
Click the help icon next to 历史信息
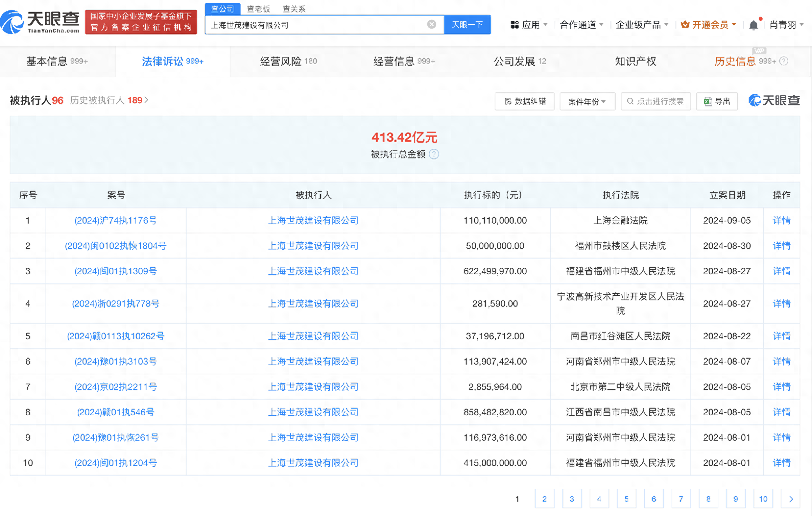(x=784, y=61)
